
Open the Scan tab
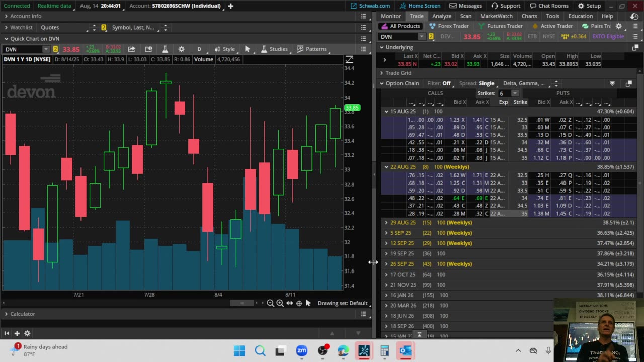click(x=466, y=16)
